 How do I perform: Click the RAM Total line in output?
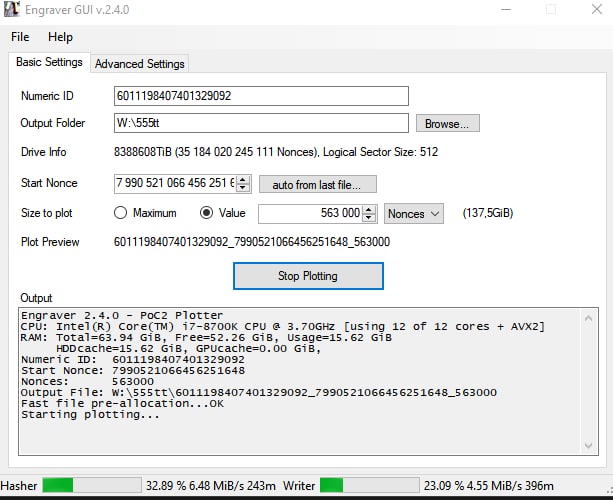pos(206,338)
